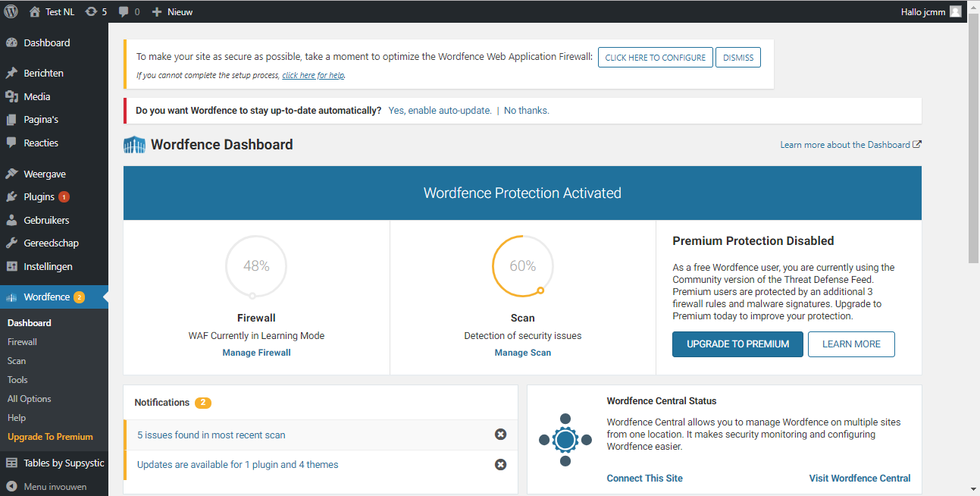Click the Berichten pin icon
Viewport: 980px width, 496px height.
[11, 74]
